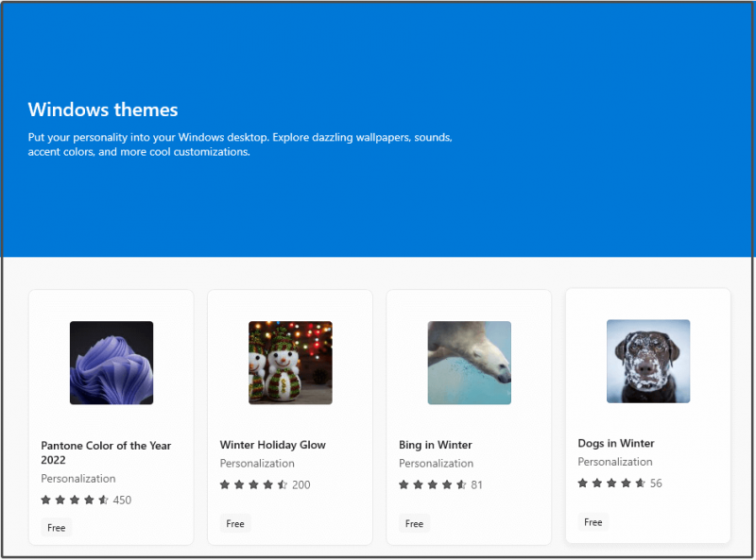Select Personalization label under Dogs in Winter
Screen dimensions: 756x560
(615, 462)
